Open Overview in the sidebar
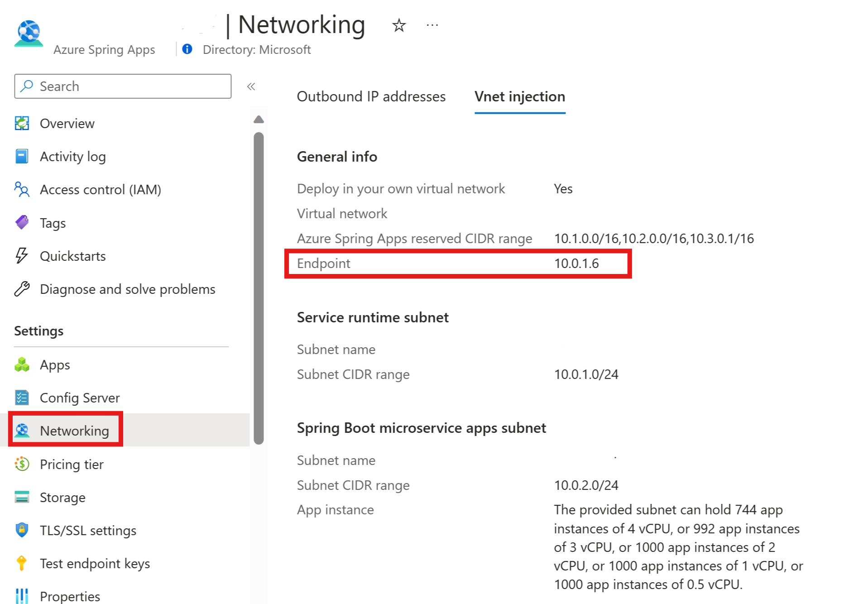 tap(67, 123)
